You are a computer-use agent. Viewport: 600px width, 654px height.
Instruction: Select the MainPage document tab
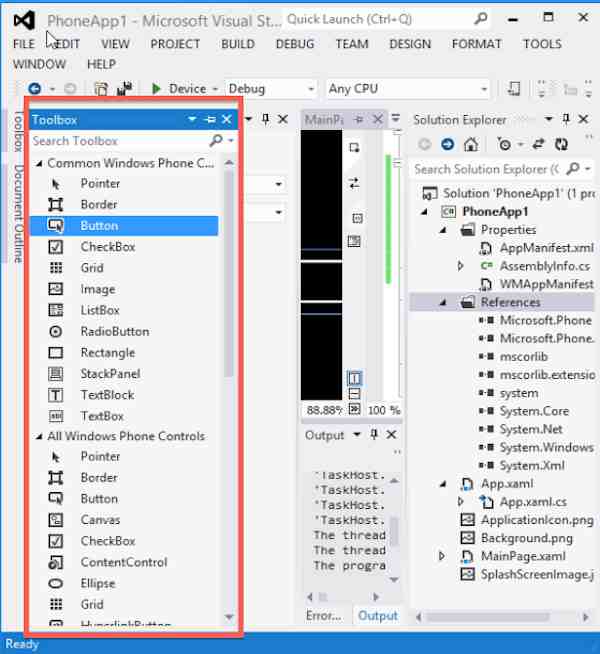click(324, 120)
